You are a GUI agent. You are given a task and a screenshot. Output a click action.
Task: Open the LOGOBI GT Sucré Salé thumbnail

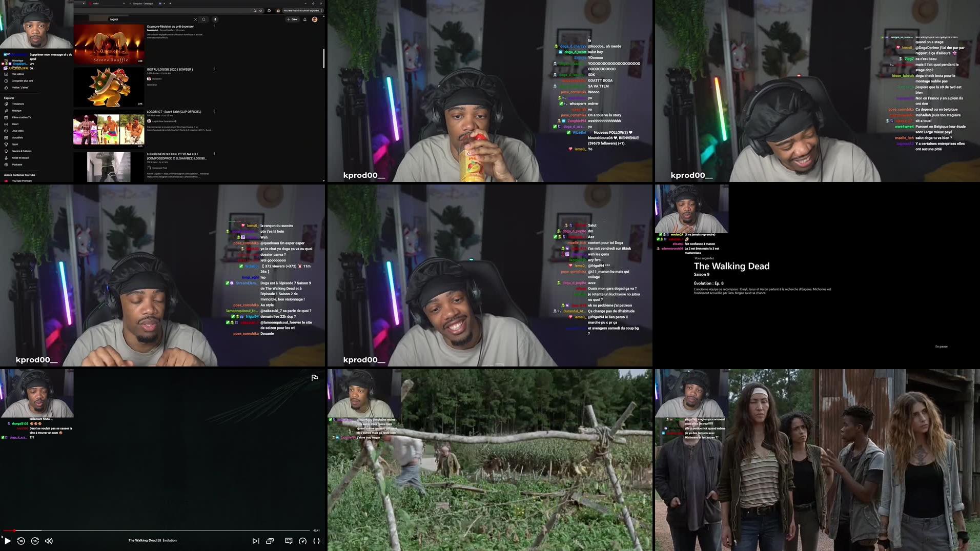[109, 129]
